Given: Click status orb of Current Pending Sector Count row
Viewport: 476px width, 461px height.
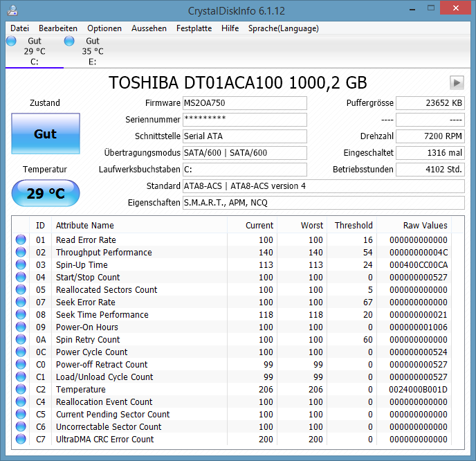Looking at the screenshot, I should 21,414.
